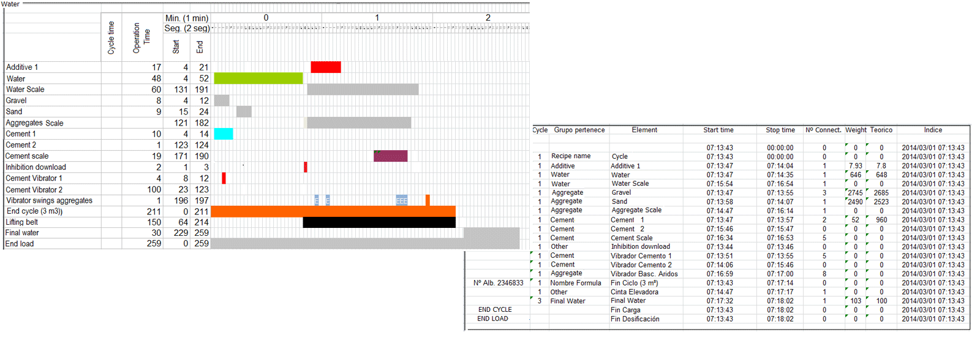
Task: Click 'Inhibition download' chart row label
Action: point(36,167)
